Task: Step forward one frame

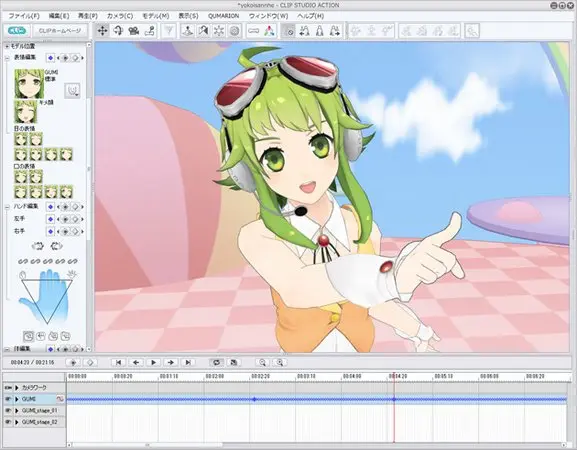Action: pyautogui.click(x=171, y=362)
